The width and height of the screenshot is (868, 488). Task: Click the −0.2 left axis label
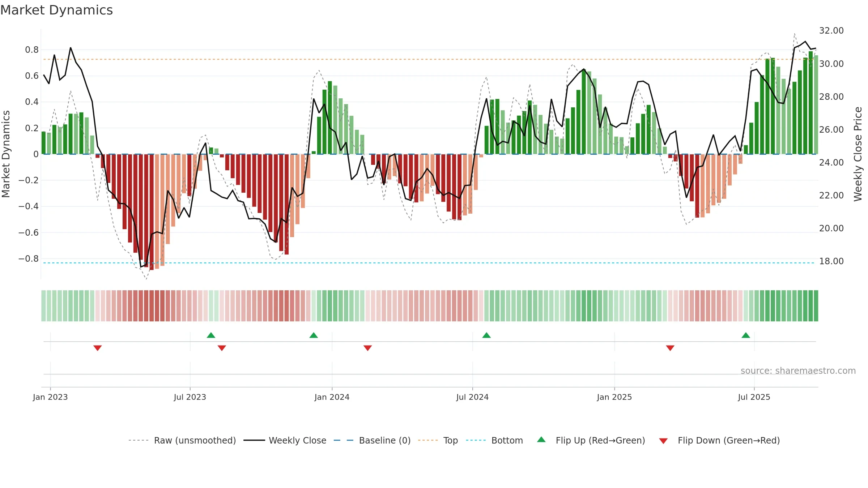pyautogui.click(x=29, y=180)
